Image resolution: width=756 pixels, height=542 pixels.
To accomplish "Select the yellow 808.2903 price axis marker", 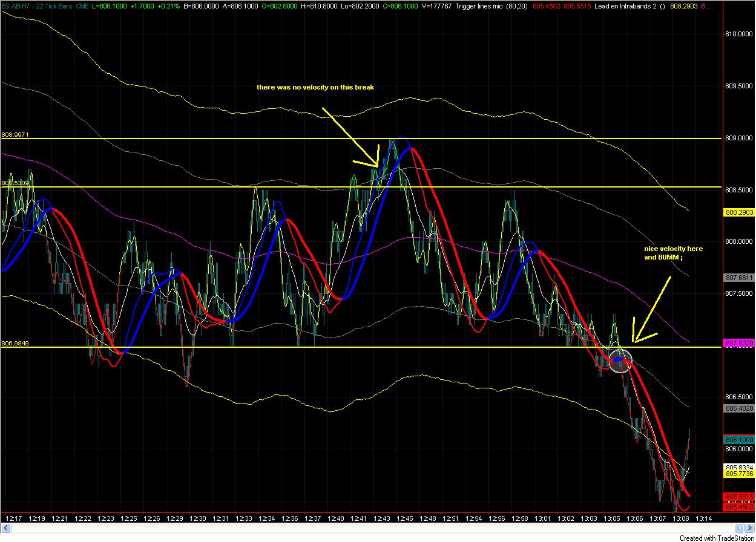I will pos(738,212).
